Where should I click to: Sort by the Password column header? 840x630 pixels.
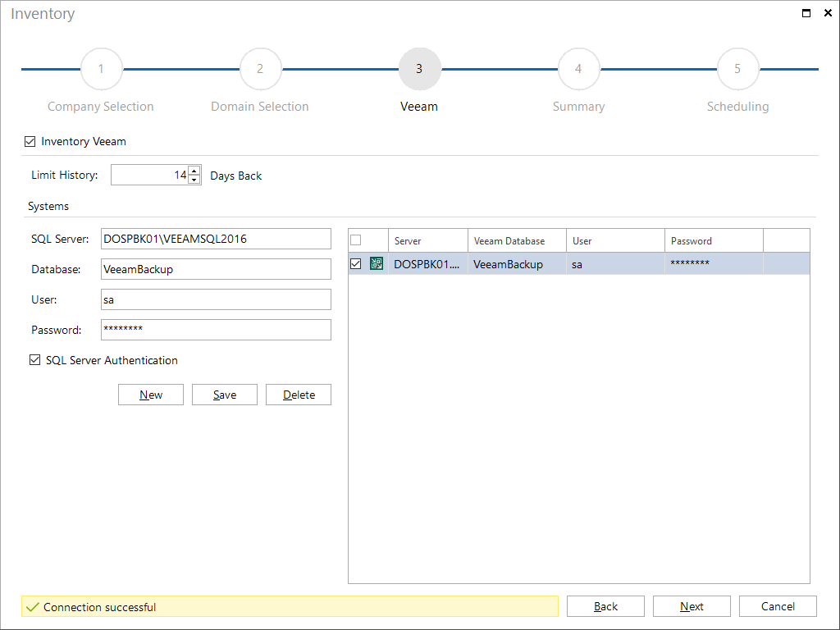point(714,240)
